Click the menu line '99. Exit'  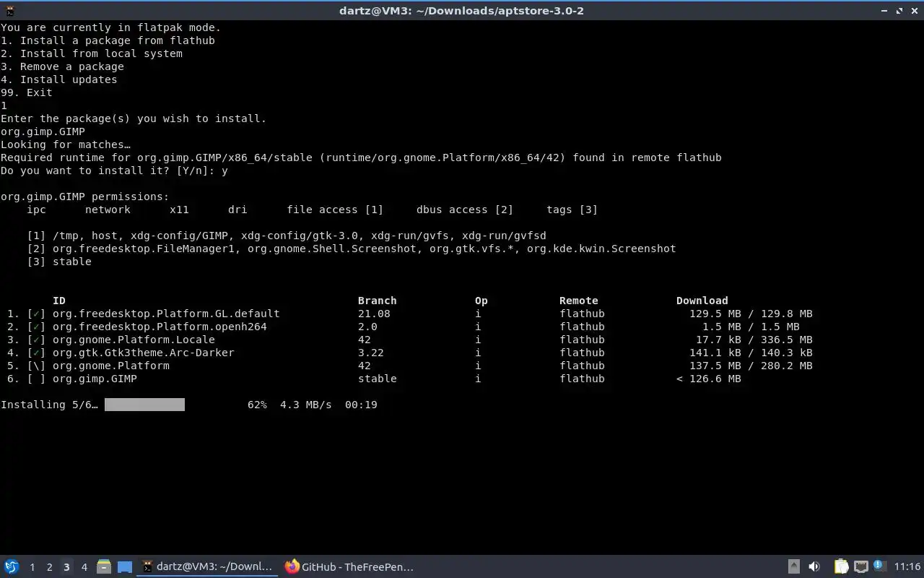tap(27, 92)
